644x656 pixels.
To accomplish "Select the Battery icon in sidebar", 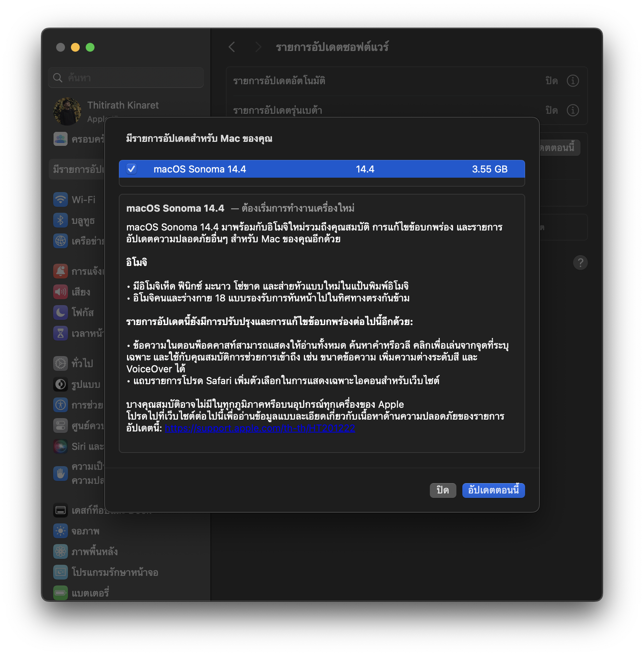I will (x=61, y=593).
